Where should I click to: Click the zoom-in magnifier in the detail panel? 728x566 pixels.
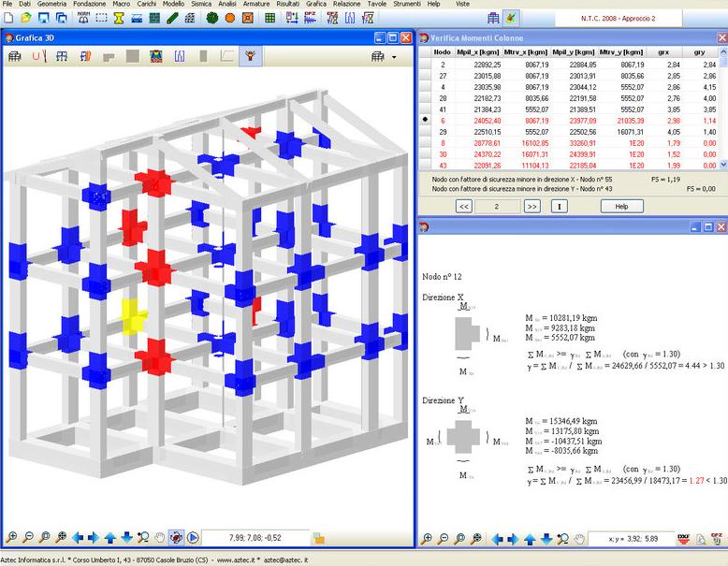428,539
